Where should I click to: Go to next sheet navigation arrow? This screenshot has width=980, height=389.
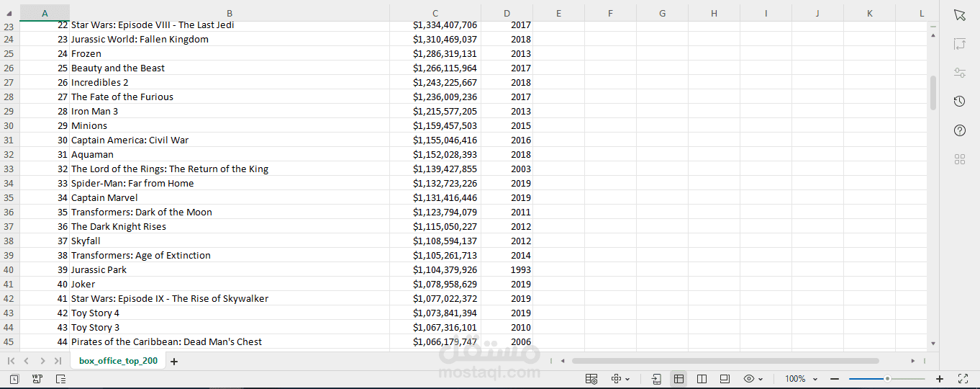(42, 361)
